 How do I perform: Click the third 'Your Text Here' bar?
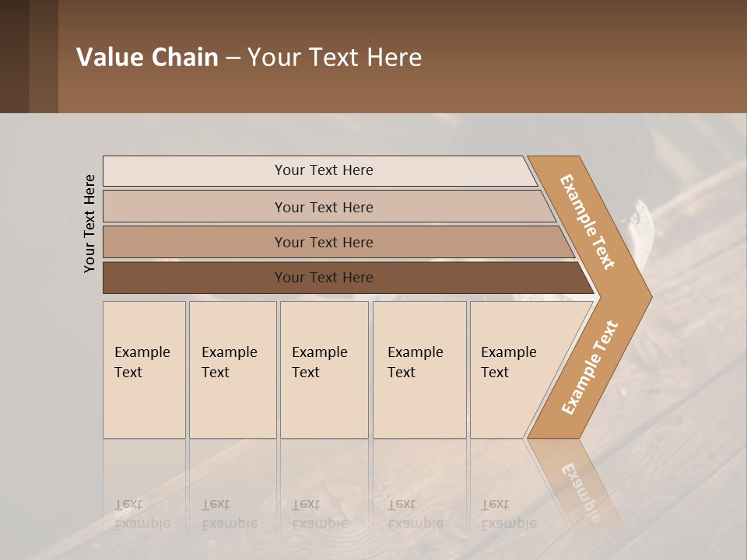pos(338,242)
